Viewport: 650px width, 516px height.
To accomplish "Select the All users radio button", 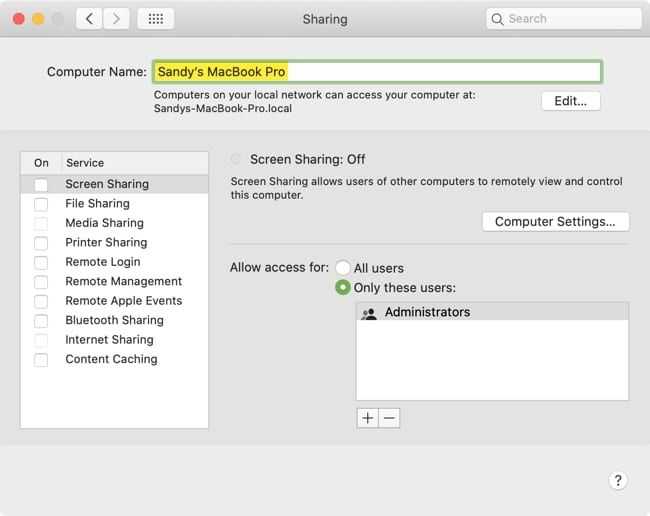I will [x=342, y=268].
